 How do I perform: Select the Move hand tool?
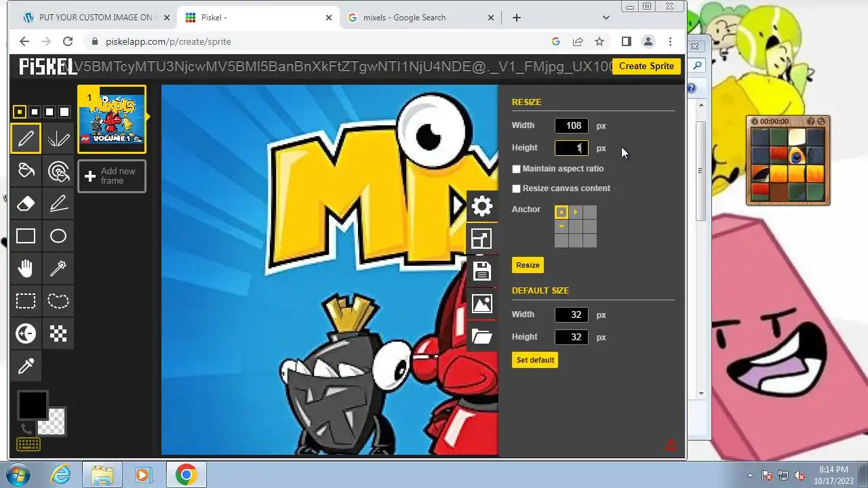[x=26, y=268]
